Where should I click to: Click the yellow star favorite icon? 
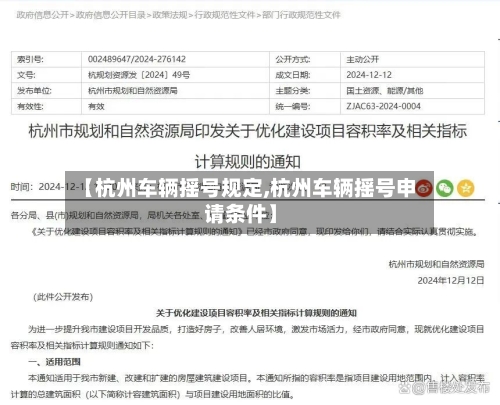pos(466,188)
